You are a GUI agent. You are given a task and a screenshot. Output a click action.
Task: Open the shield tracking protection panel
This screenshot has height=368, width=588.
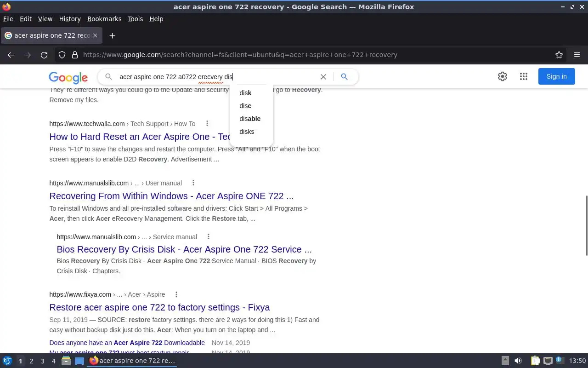(x=62, y=55)
